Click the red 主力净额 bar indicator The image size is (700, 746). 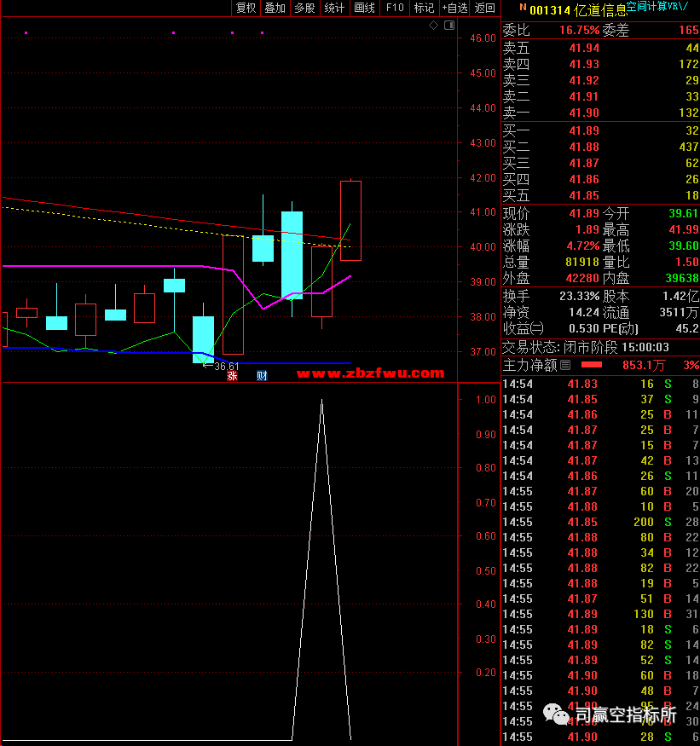tap(592, 365)
